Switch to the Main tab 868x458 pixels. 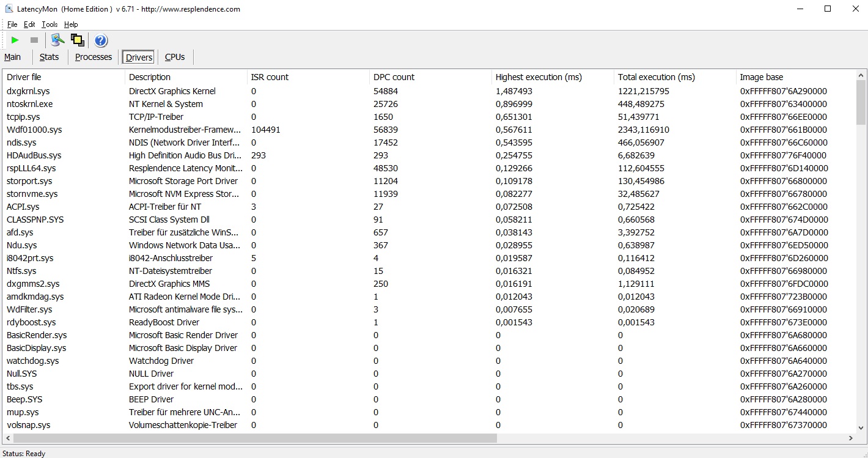click(13, 57)
